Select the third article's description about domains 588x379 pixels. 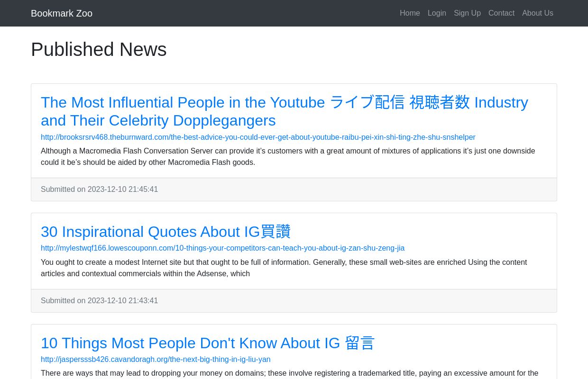[290, 373]
